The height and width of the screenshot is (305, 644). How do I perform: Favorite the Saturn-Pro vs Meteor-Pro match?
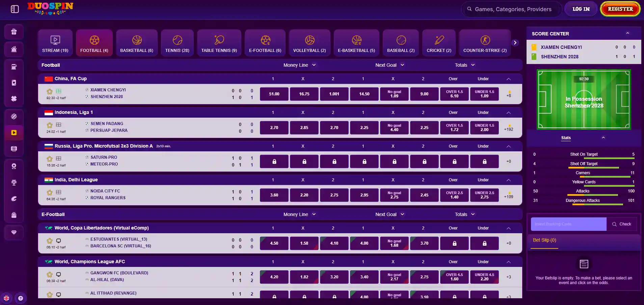(x=50, y=159)
